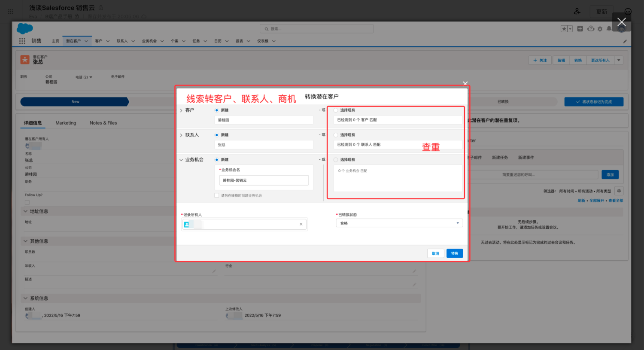Toggle the Follow Up? checkbox
The width and height of the screenshot is (644, 350).
coord(27,202)
